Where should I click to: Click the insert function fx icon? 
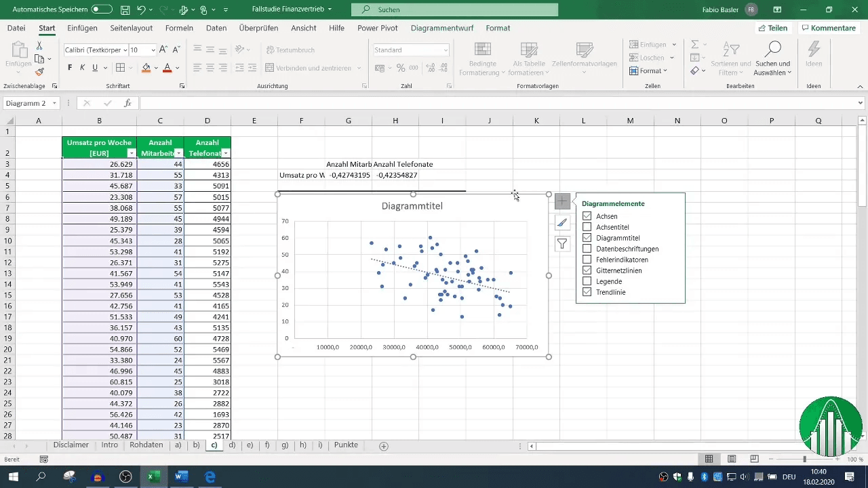pyautogui.click(x=127, y=103)
